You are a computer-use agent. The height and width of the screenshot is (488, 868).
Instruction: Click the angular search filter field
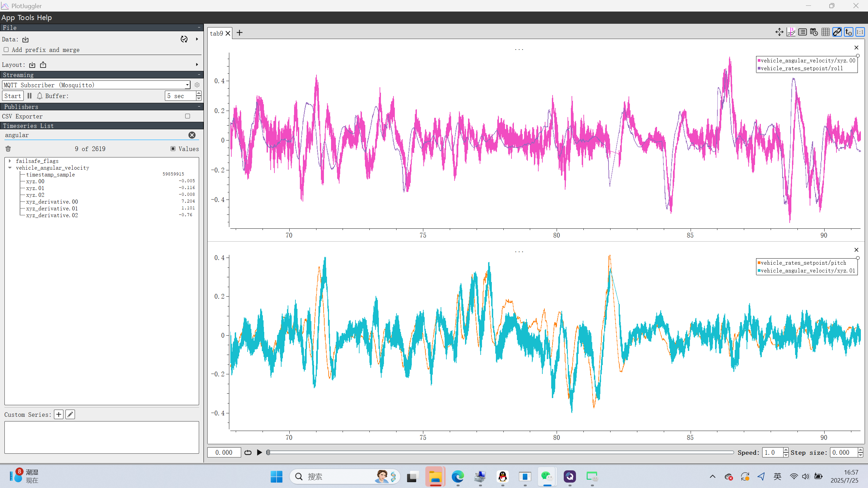click(95, 135)
